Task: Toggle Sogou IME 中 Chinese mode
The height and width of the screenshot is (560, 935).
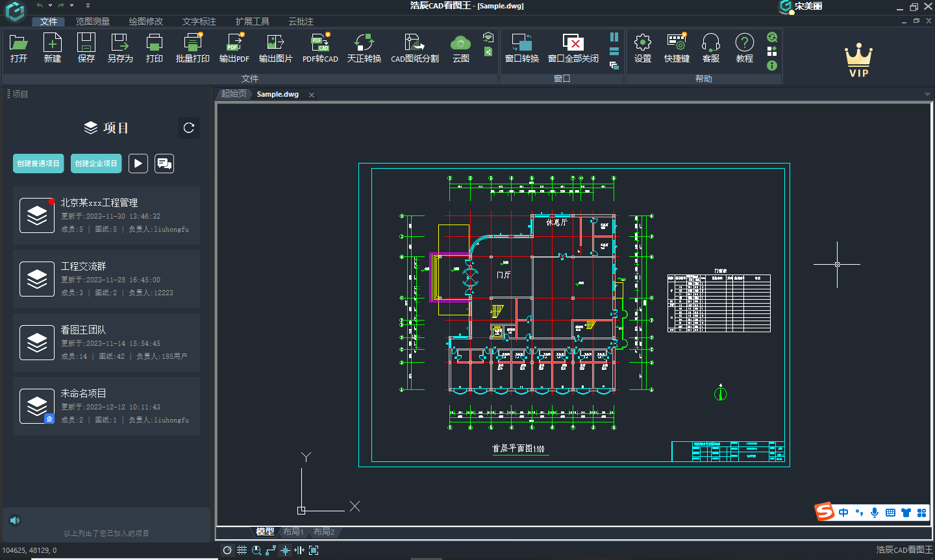Action: (843, 513)
